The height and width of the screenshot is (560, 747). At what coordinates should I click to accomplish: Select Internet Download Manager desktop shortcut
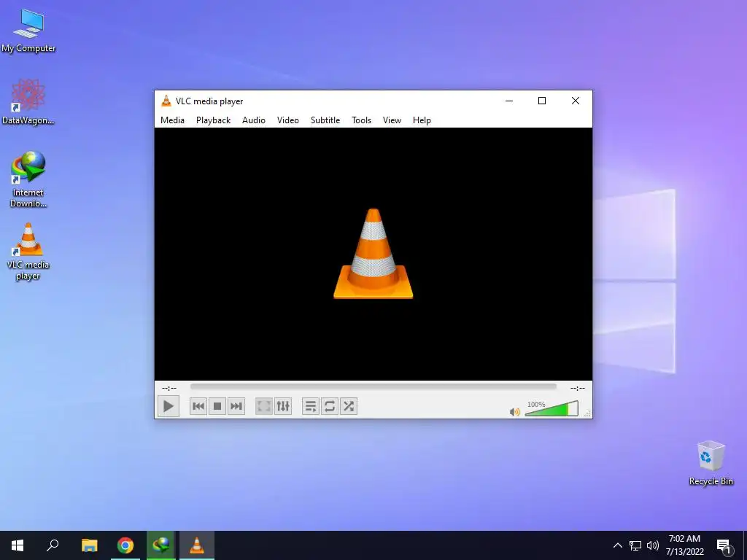tap(28, 179)
